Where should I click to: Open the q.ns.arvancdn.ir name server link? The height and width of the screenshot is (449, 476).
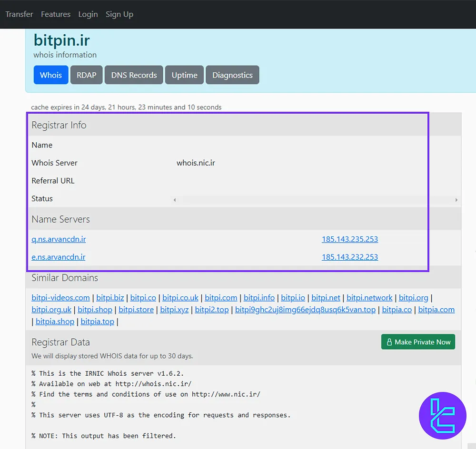click(x=59, y=239)
